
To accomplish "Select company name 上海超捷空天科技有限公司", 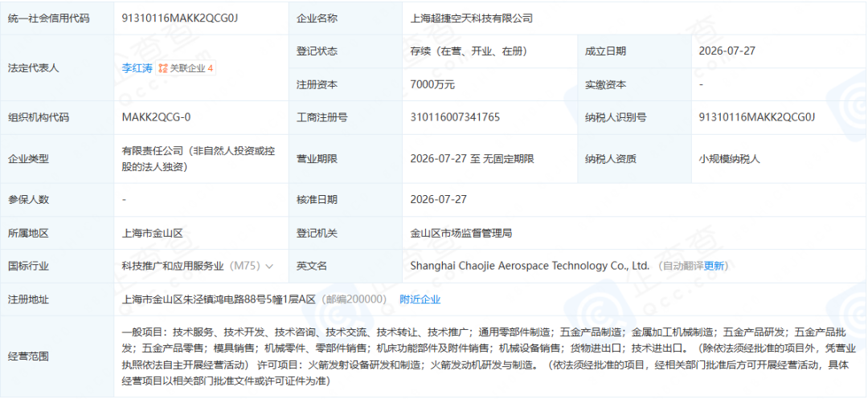I will pos(471,18).
